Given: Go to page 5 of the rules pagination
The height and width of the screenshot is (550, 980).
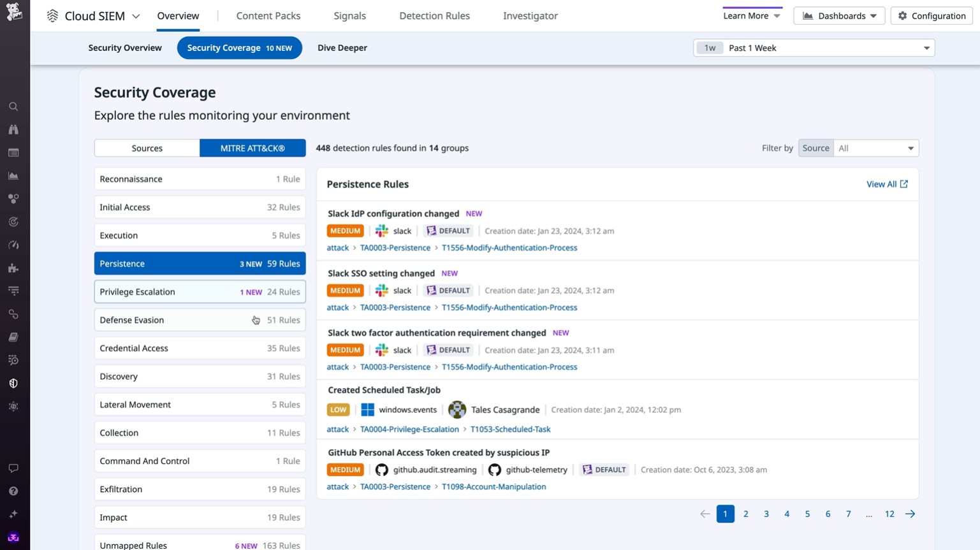Looking at the screenshot, I should pos(807,514).
